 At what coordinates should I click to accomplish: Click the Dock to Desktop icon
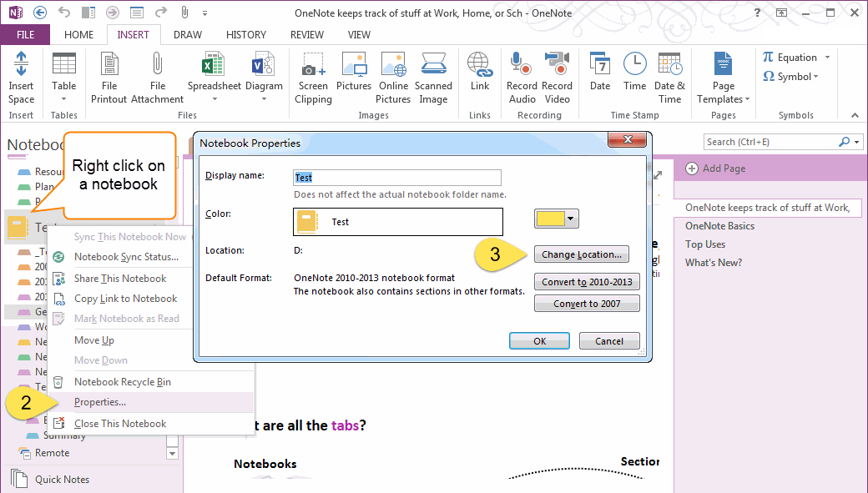pos(88,13)
